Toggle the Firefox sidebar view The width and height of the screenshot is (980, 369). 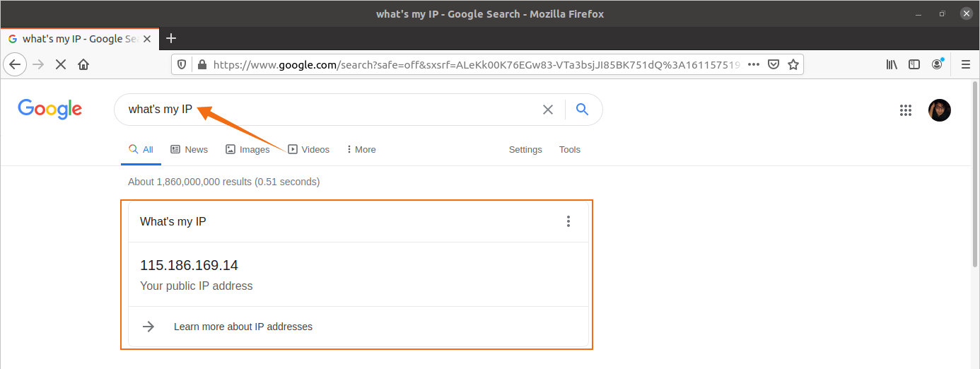[914, 64]
